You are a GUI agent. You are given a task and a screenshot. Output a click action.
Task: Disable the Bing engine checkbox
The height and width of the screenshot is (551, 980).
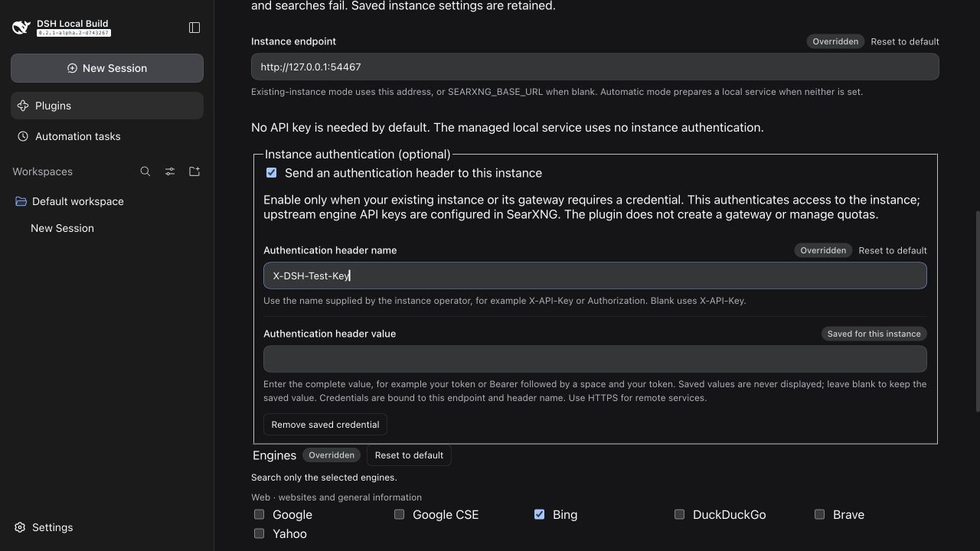pos(539,514)
